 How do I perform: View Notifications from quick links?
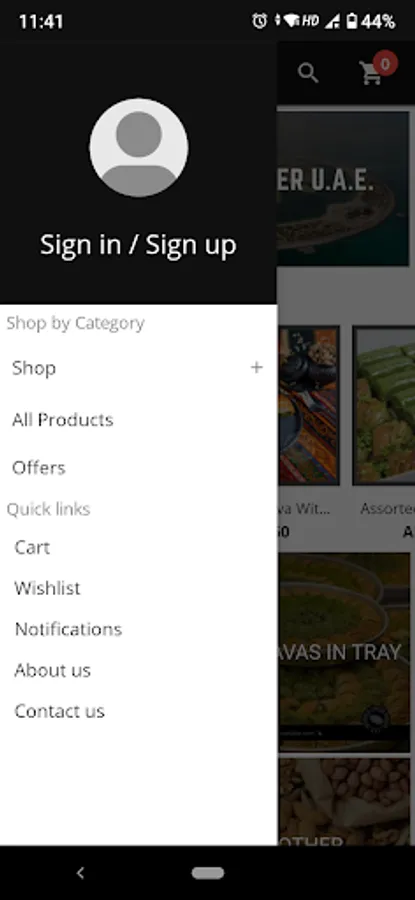coord(138,629)
